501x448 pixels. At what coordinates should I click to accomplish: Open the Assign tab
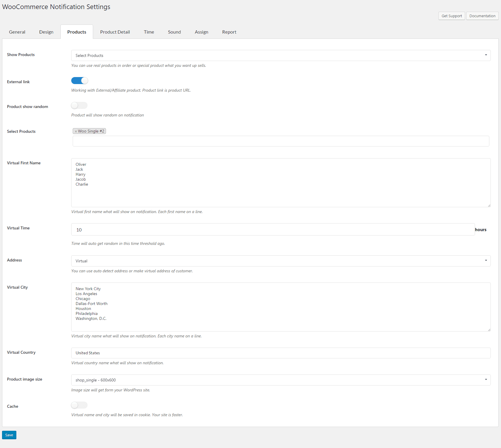(201, 32)
